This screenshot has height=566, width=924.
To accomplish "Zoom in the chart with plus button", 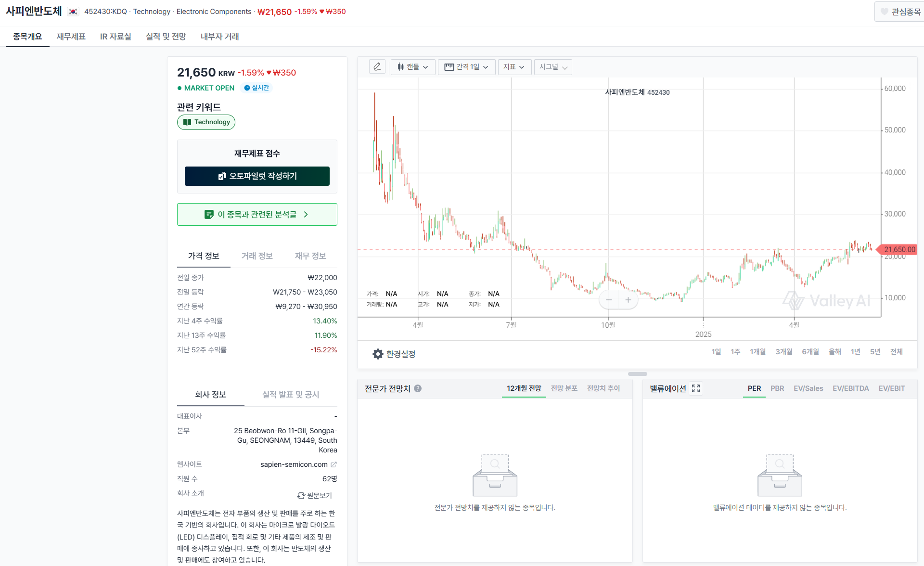I will tap(628, 300).
